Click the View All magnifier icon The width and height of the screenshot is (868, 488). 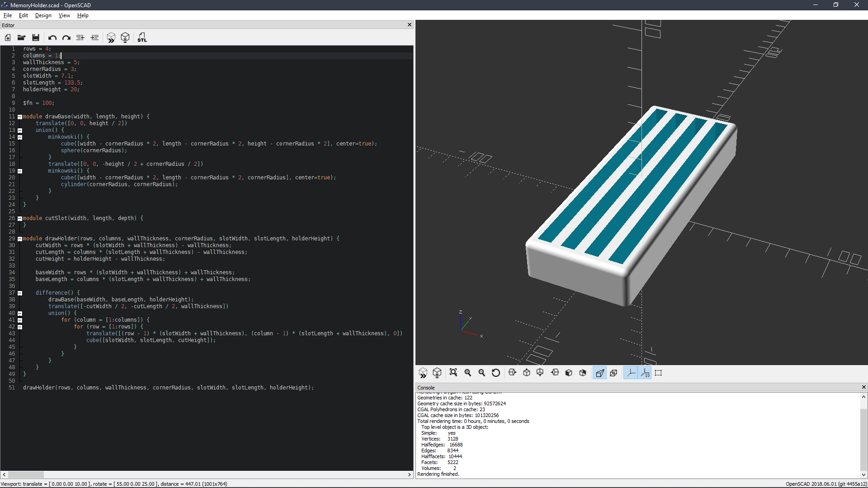click(x=453, y=373)
